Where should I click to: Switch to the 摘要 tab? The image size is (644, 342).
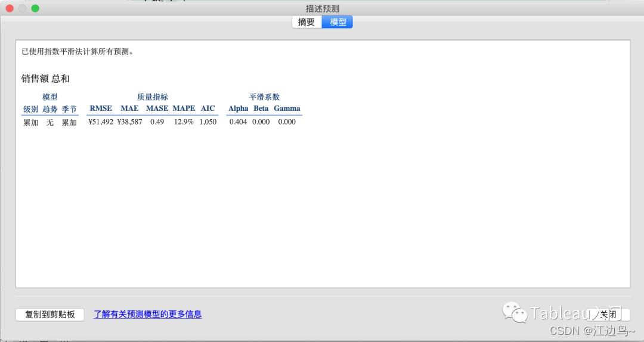(306, 22)
